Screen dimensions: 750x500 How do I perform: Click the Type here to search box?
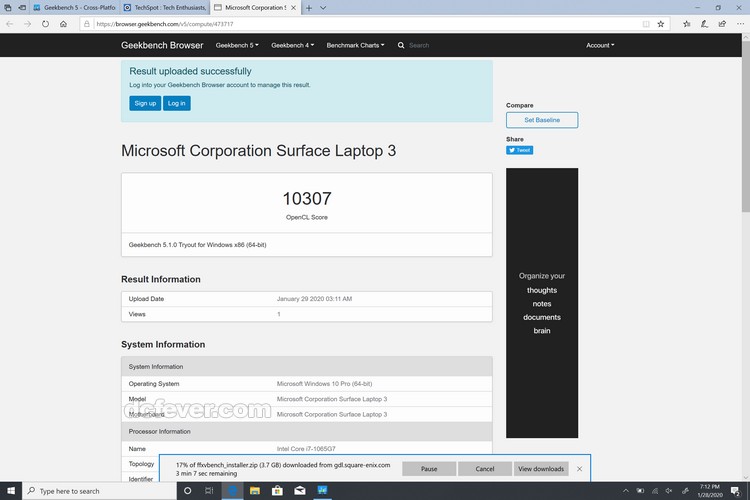click(x=99, y=491)
